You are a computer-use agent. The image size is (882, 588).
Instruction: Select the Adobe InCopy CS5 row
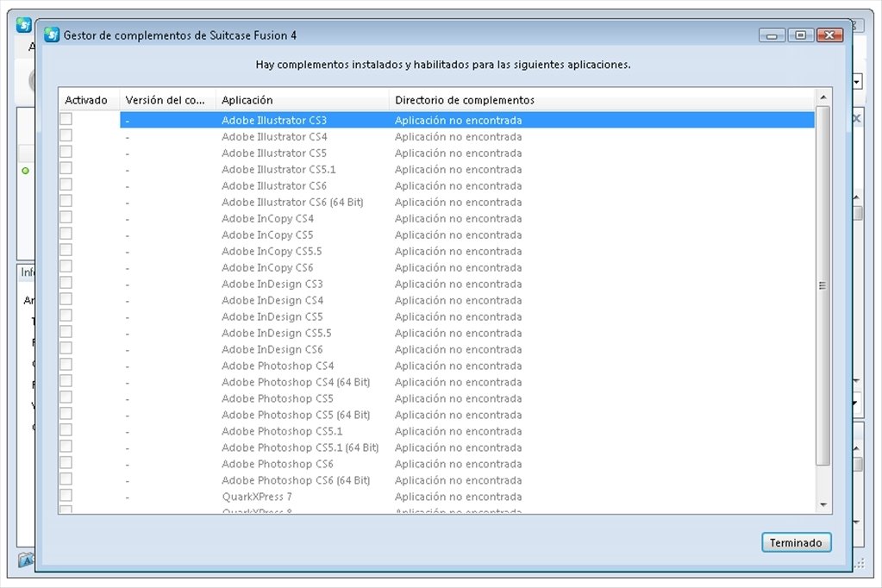(436, 235)
